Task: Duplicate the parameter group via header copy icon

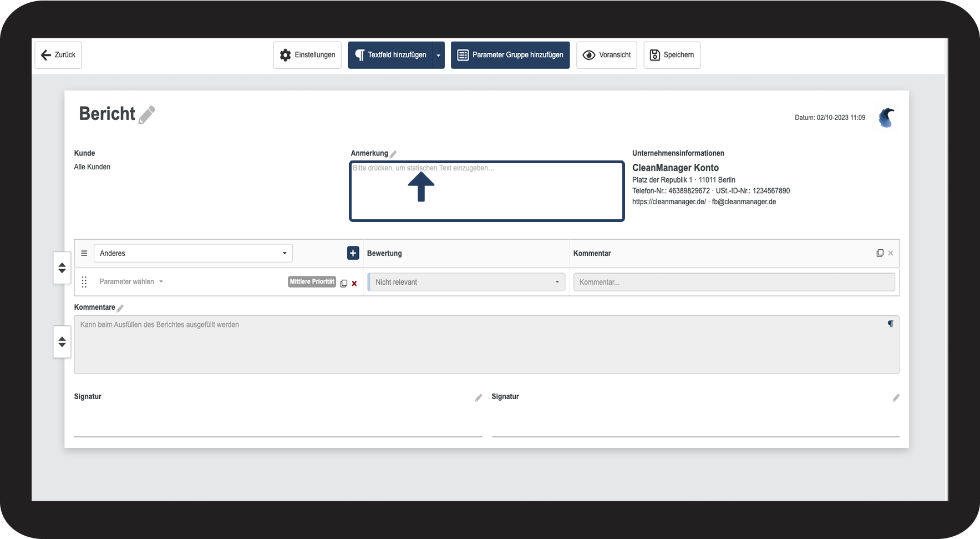Action: 880,253
